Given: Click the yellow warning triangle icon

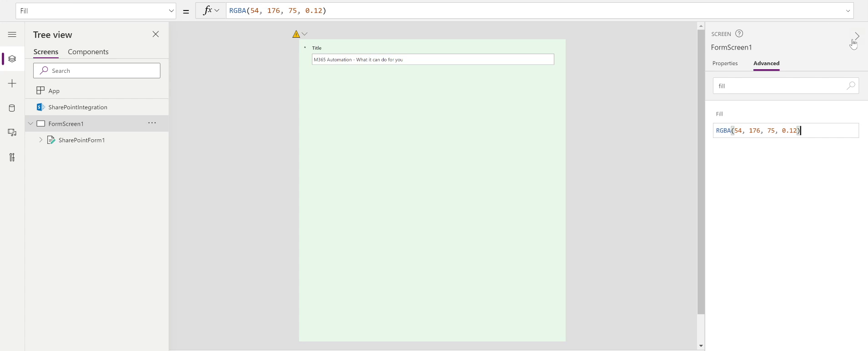Looking at the screenshot, I should pyautogui.click(x=296, y=34).
